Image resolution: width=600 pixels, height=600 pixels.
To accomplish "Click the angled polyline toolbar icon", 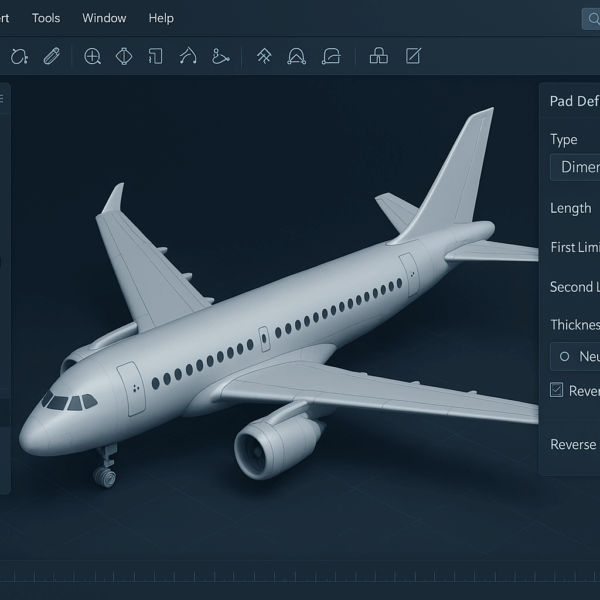I will point(188,57).
